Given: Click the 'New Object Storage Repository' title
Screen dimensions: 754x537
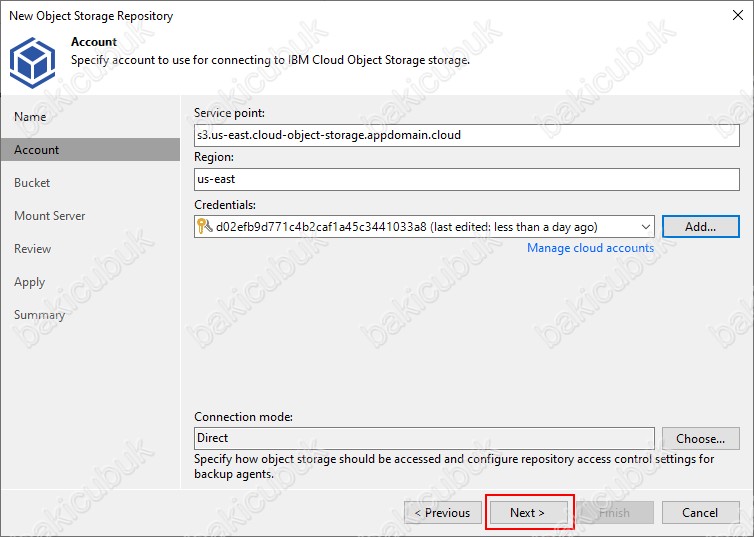Looking at the screenshot, I should tap(91, 16).
